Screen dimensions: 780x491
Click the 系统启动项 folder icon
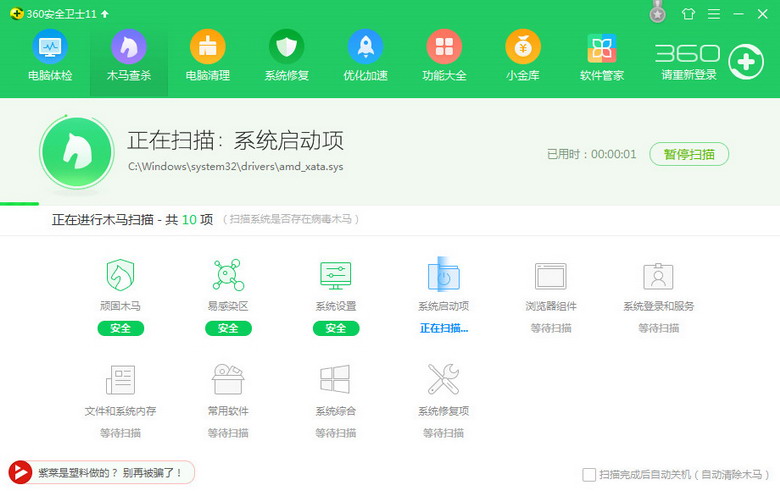443,275
